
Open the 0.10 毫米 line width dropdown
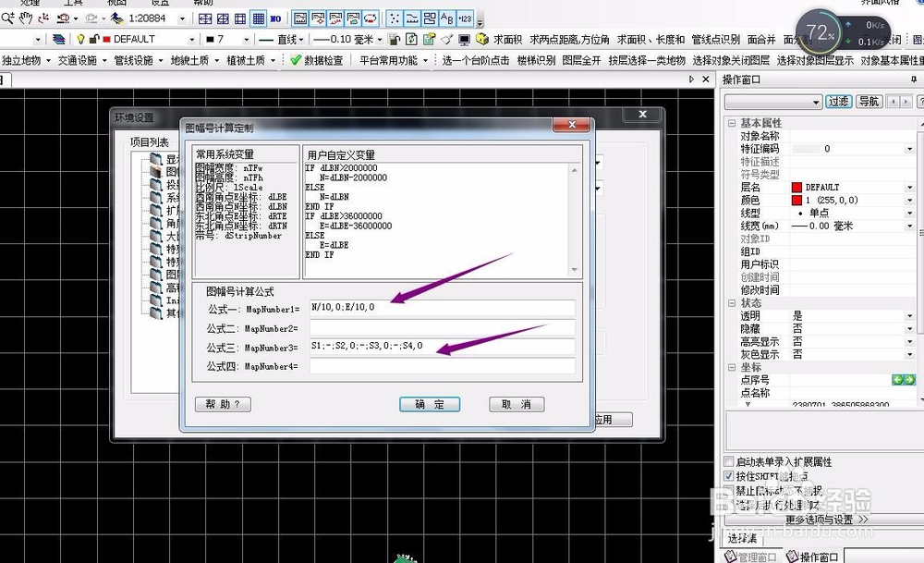[380, 40]
